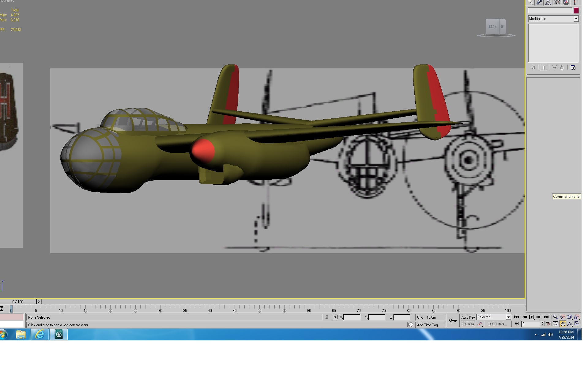Toggle the selection lock padlock

(x=327, y=317)
